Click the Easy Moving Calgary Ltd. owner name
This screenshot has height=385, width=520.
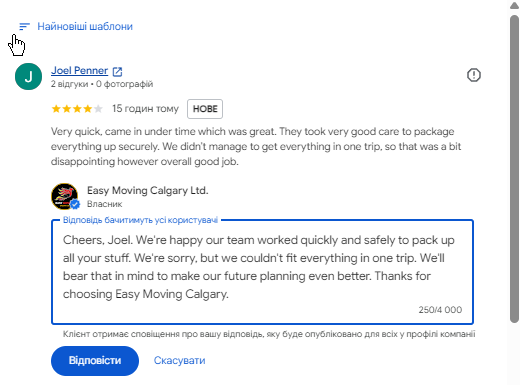148,190
